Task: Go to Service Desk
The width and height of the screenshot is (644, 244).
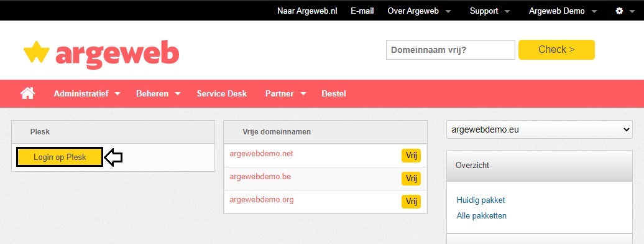Action: pyautogui.click(x=222, y=93)
